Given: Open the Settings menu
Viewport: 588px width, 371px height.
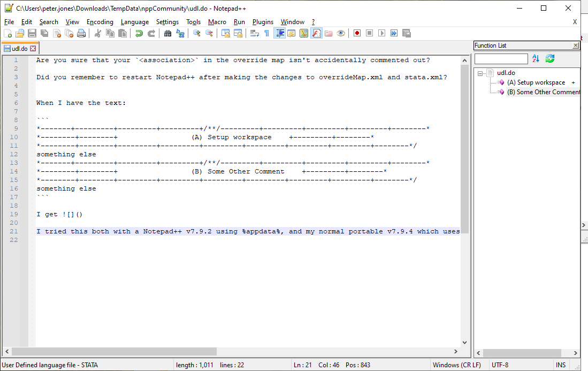Looking at the screenshot, I should 167,22.
